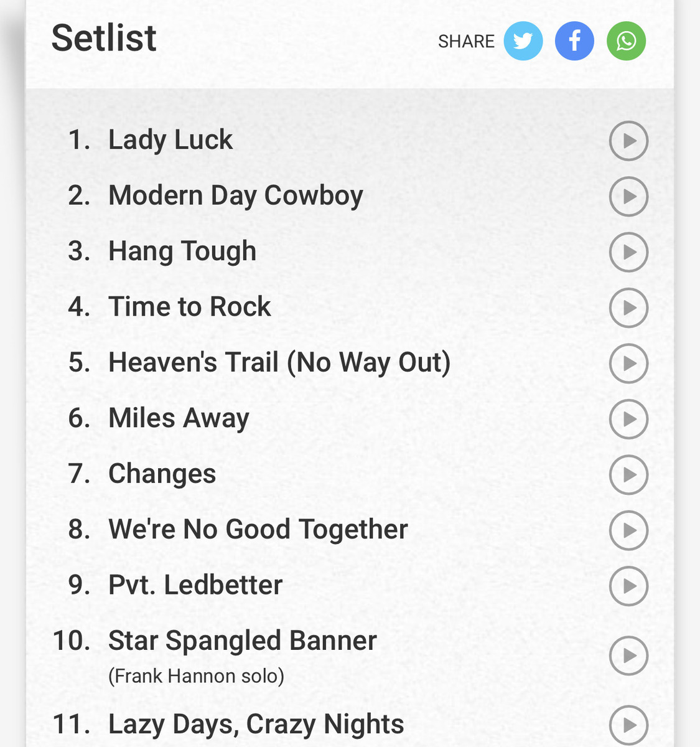Share the setlist on Facebook
Screen dimensions: 700x747
(x=574, y=40)
